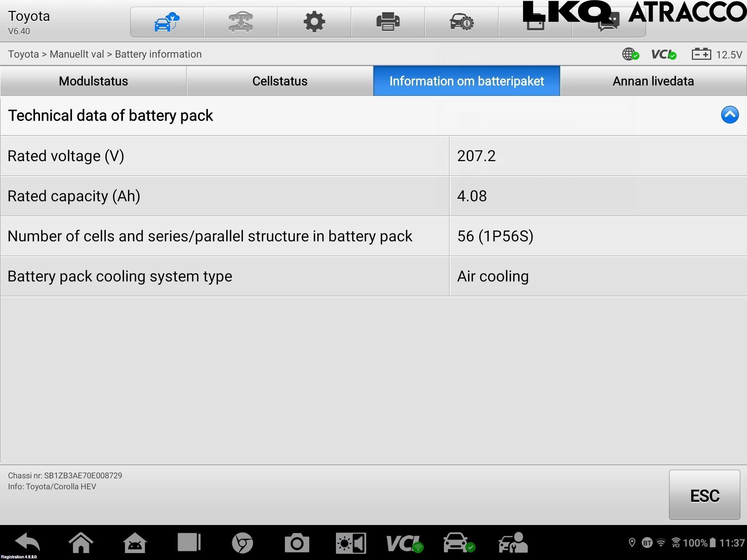
Task: Tap the home icon in the navigation bar
Action: coord(81,542)
